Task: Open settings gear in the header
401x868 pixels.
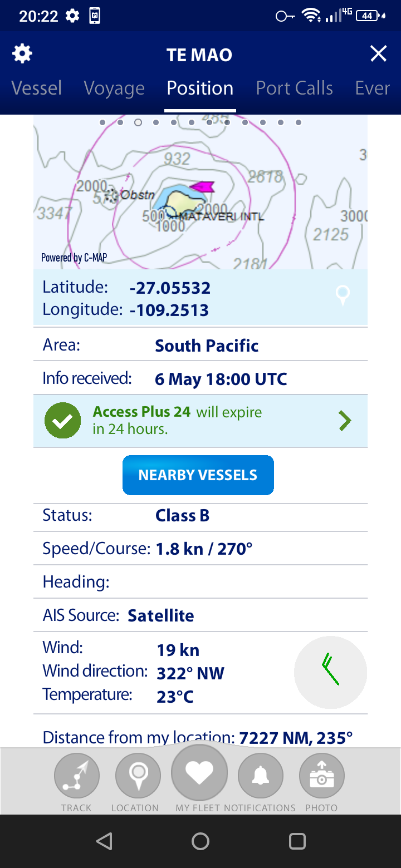Action: (22, 54)
